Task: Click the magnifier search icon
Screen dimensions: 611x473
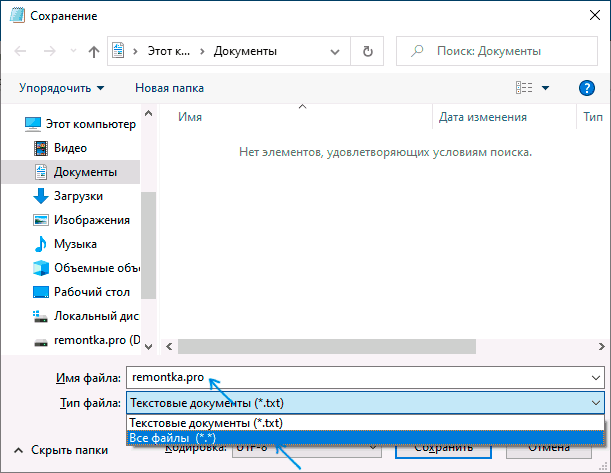Action: (x=417, y=51)
